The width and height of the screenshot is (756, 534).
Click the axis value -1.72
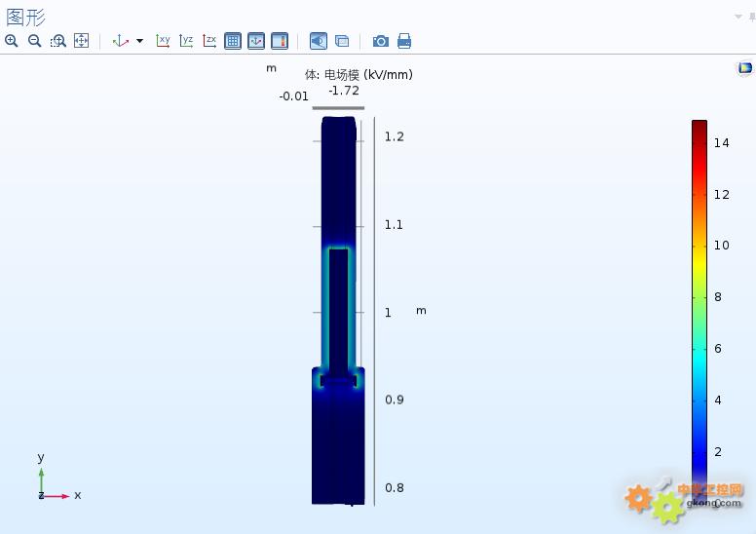(343, 91)
